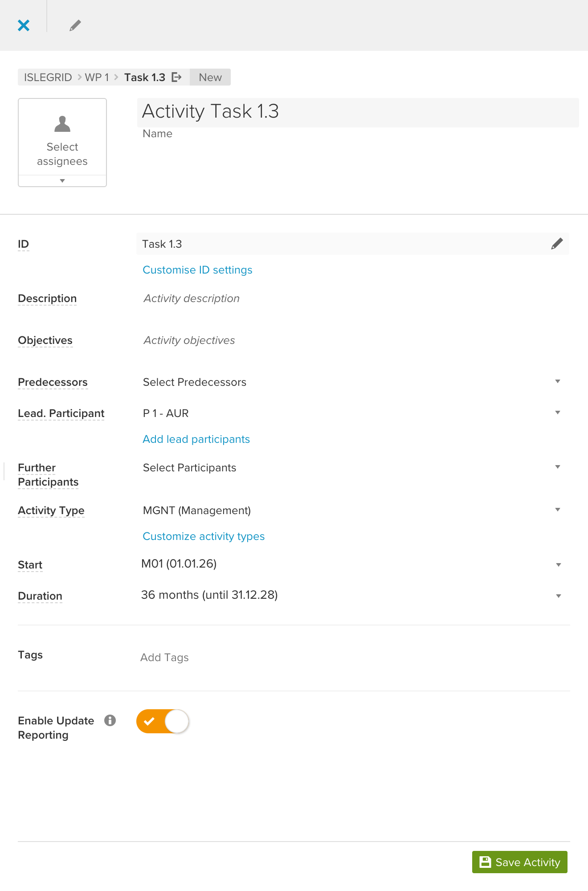
Task: Click the Activity Type label
Action: click(51, 511)
